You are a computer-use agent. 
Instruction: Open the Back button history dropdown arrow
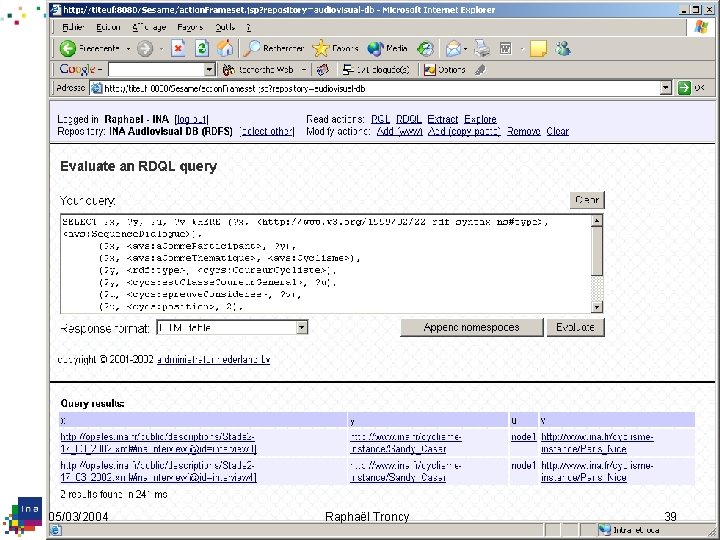pos(128,48)
